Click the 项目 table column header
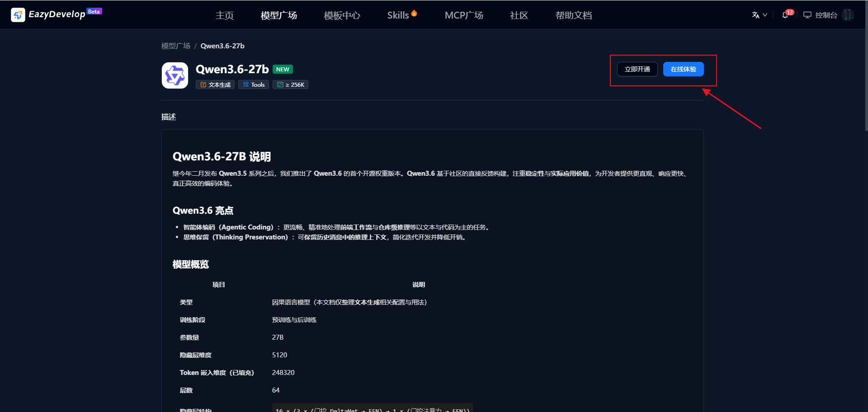The image size is (868, 412). click(219, 285)
